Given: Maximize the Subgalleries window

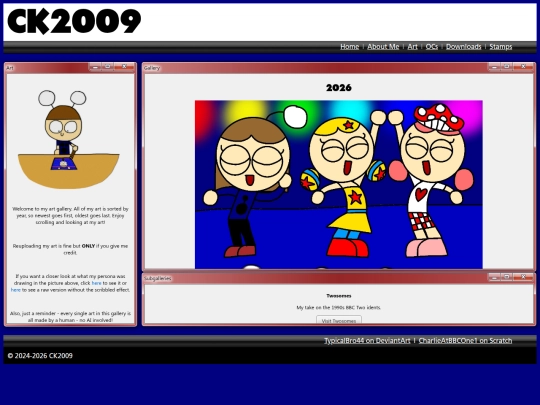Looking at the screenshot, I should 507,277.
